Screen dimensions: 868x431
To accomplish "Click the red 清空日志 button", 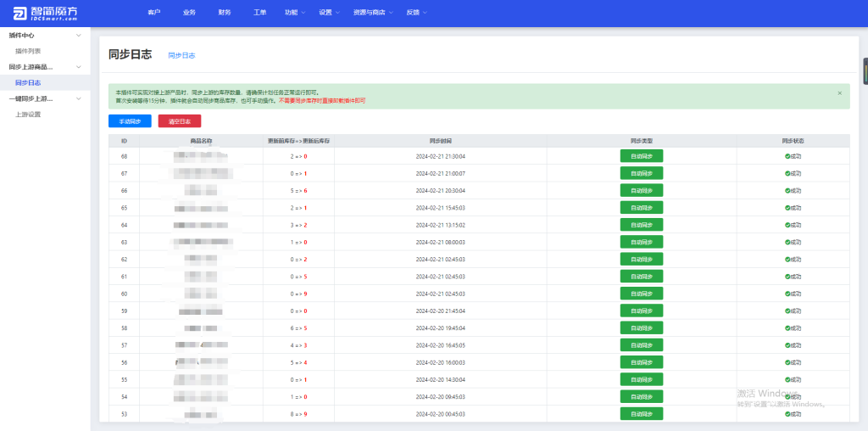I will [180, 120].
